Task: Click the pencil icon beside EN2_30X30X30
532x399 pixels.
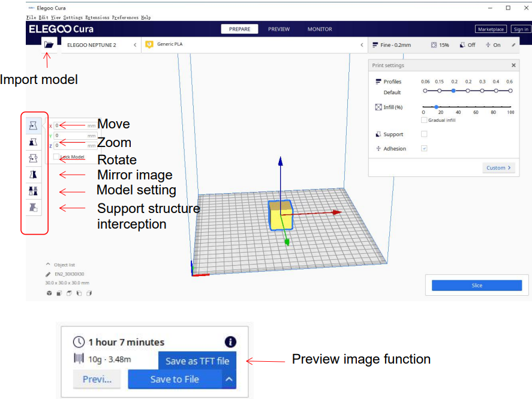Action: (x=48, y=274)
